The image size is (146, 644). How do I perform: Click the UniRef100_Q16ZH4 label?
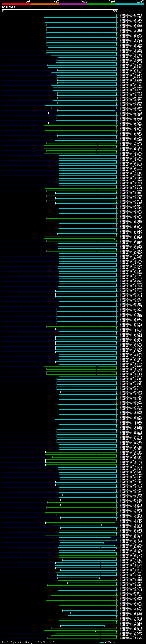point(131,316)
